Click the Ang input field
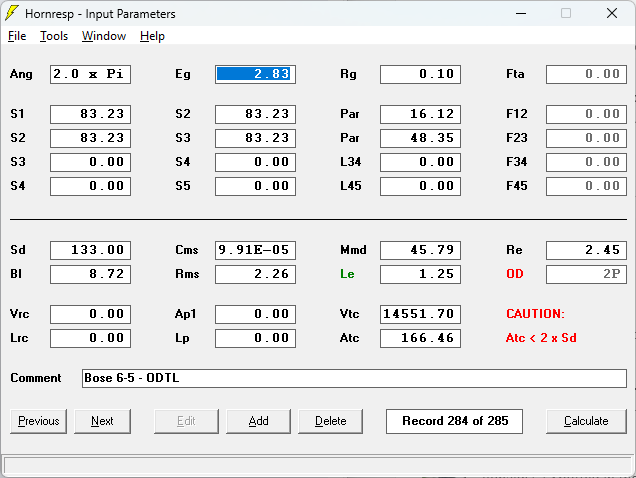636x478 pixels. click(x=90, y=74)
